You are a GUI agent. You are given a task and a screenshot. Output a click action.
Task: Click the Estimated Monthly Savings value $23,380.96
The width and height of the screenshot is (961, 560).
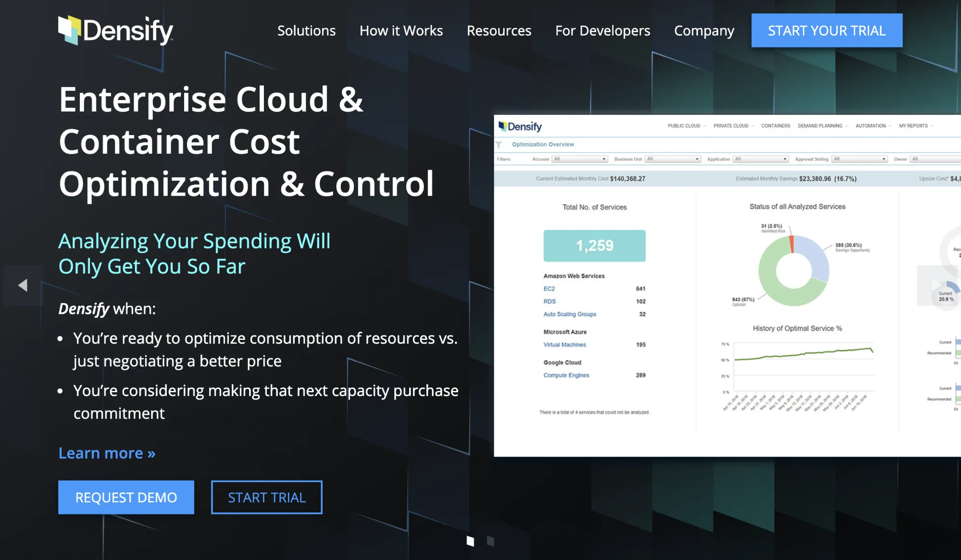815,179
